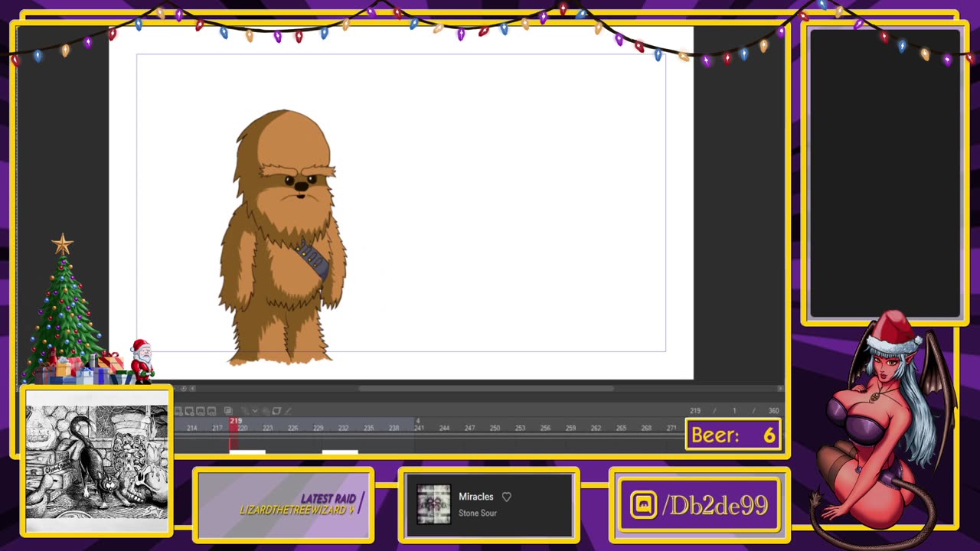This screenshot has height=551, width=980.
Task: Click the pencil icon at the end of timeline toolbar
Action: pos(289,411)
